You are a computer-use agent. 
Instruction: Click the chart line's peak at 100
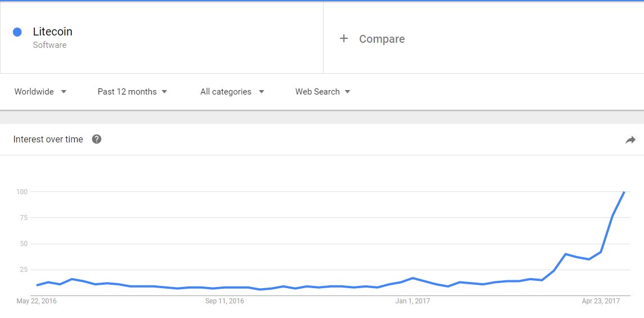(624, 192)
